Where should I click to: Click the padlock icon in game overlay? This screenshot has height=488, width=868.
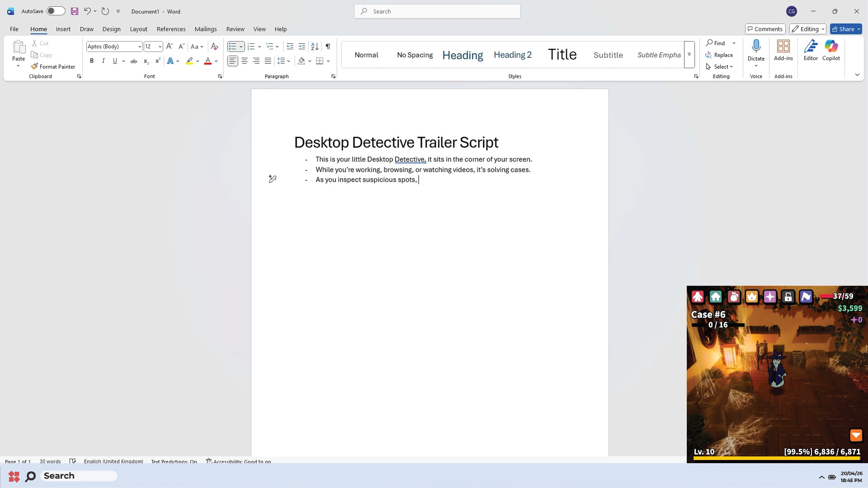788,297
